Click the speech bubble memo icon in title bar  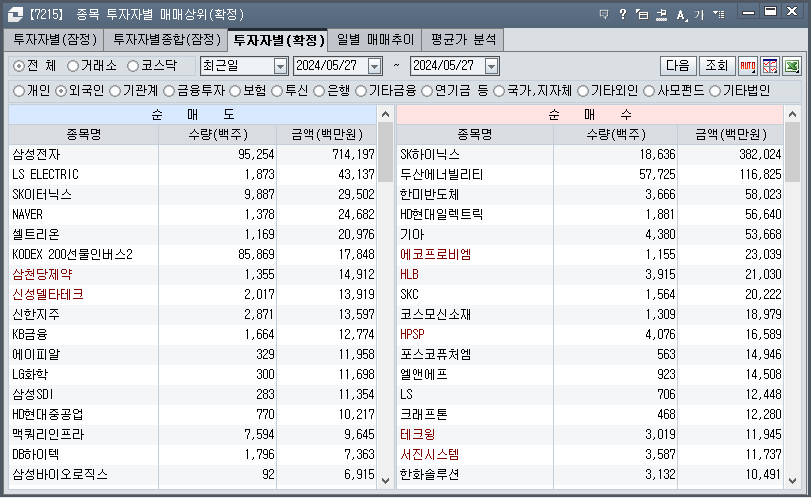pos(604,14)
